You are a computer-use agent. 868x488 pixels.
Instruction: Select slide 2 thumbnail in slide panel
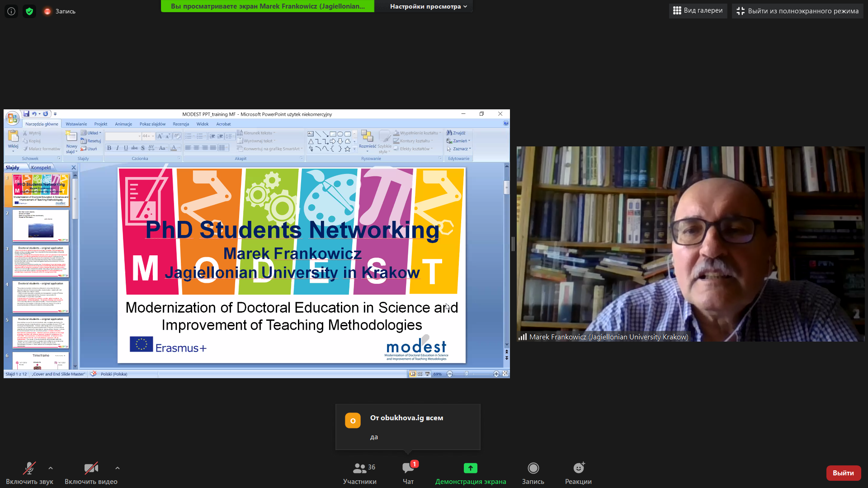tap(41, 225)
